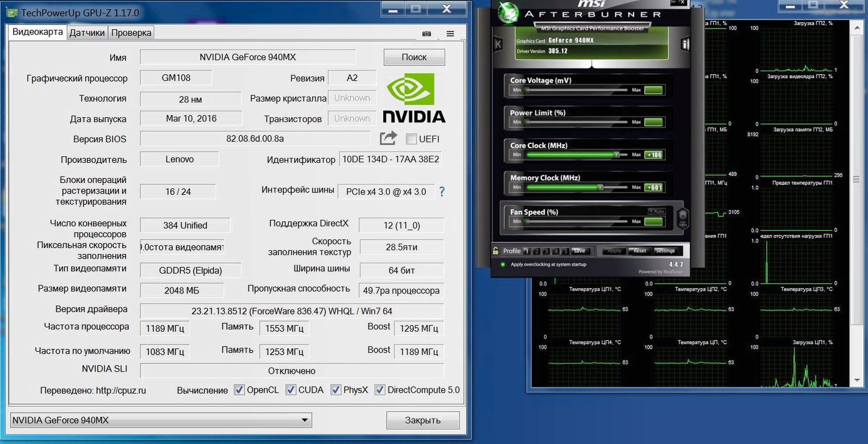Toggle the CUDA checkbox
The height and width of the screenshot is (444, 868).
click(290, 390)
